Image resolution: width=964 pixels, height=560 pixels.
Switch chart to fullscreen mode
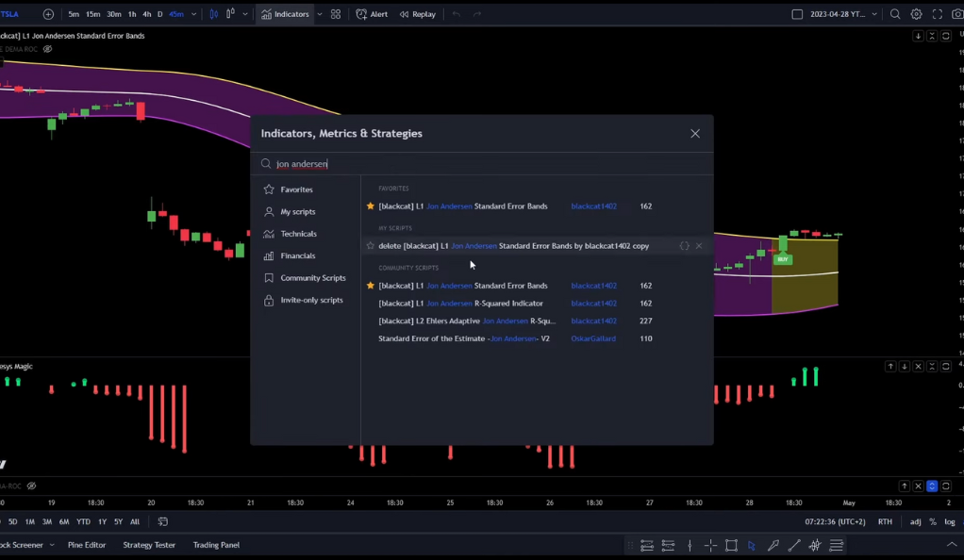pos(937,14)
